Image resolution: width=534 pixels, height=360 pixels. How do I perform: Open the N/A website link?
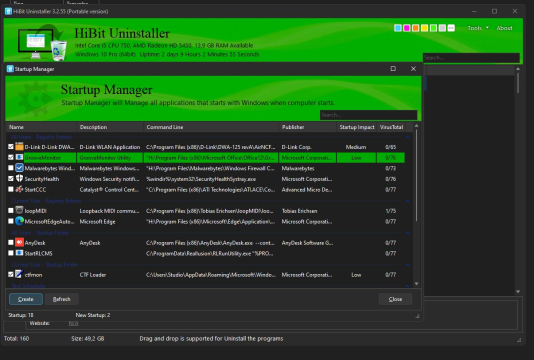coord(74,323)
